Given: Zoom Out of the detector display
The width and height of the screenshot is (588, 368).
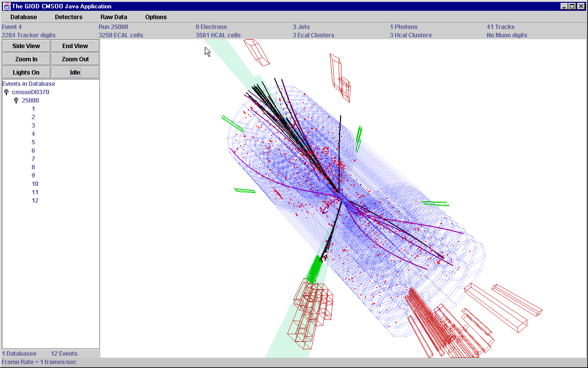Looking at the screenshot, I should click(x=75, y=59).
